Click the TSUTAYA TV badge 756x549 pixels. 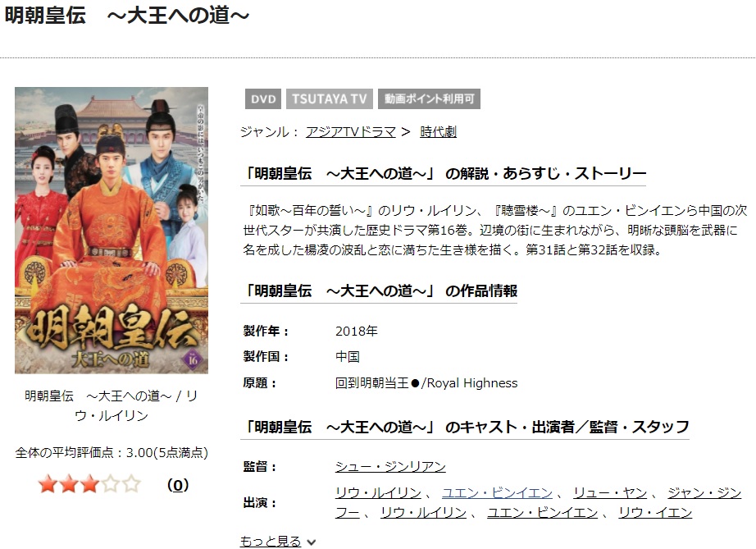point(330,99)
